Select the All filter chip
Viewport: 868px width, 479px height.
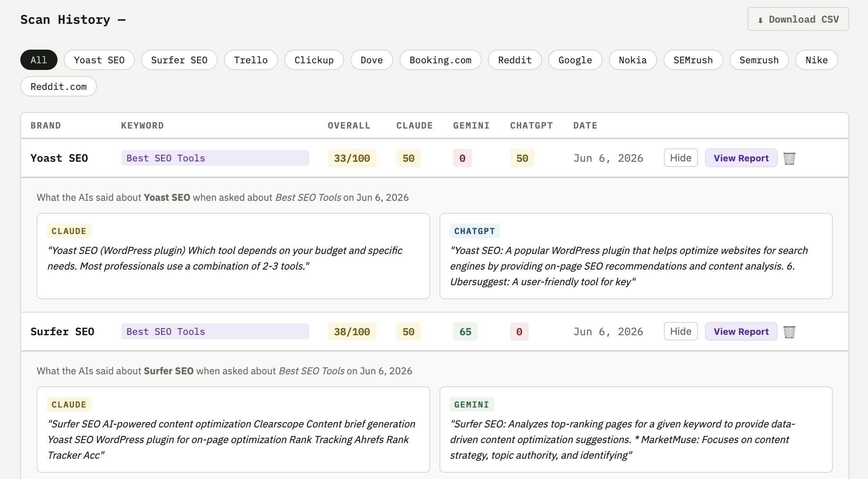click(39, 60)
